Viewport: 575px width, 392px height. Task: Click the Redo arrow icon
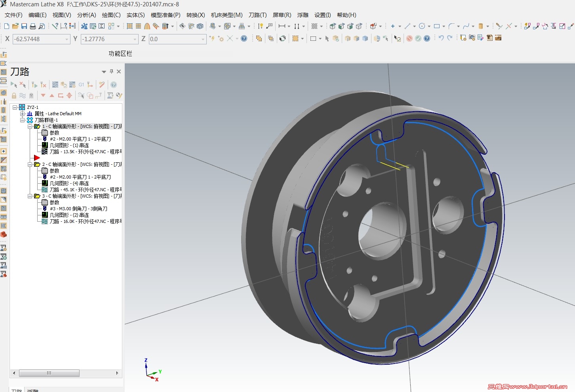coord(450,38)
